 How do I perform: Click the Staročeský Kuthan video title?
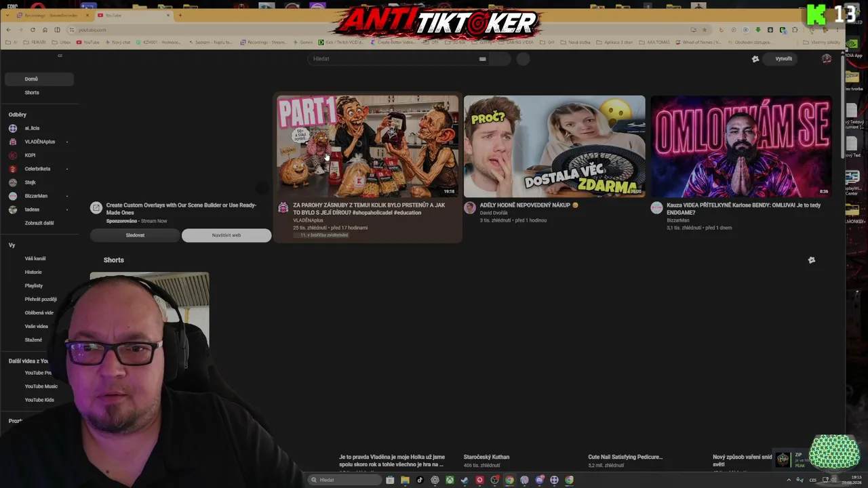[x=486, y=457]
